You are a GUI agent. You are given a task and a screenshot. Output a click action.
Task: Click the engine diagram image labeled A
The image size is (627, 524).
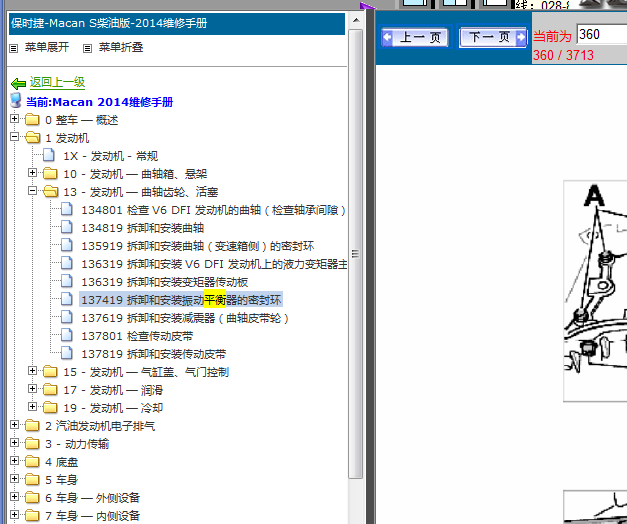tap(595, 291)
